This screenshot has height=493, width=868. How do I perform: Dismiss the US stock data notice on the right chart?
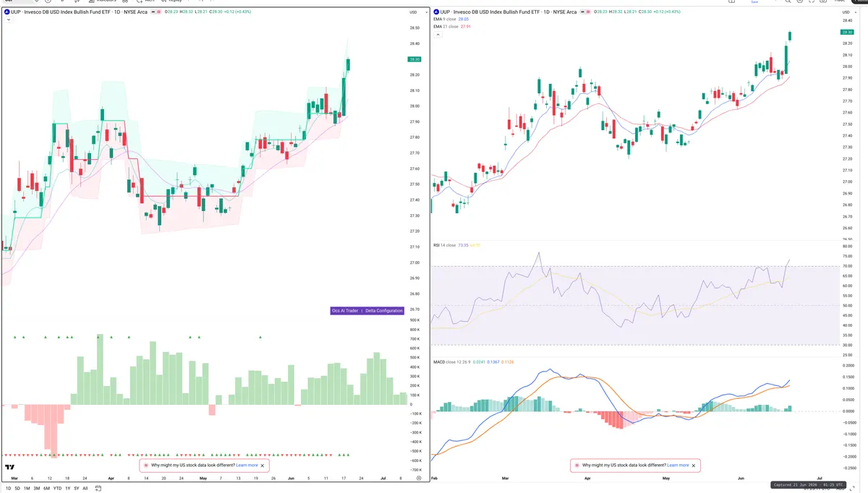(694, 466)
